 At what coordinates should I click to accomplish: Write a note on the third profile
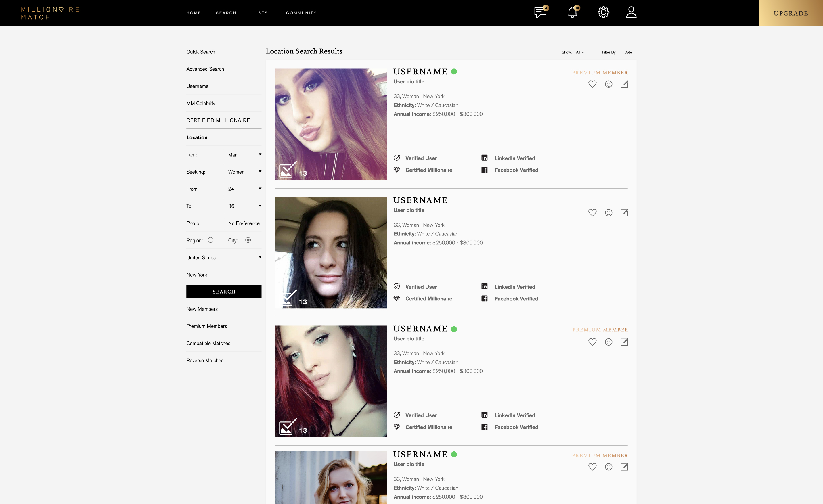pyautogui.click(x=624, y=342)
